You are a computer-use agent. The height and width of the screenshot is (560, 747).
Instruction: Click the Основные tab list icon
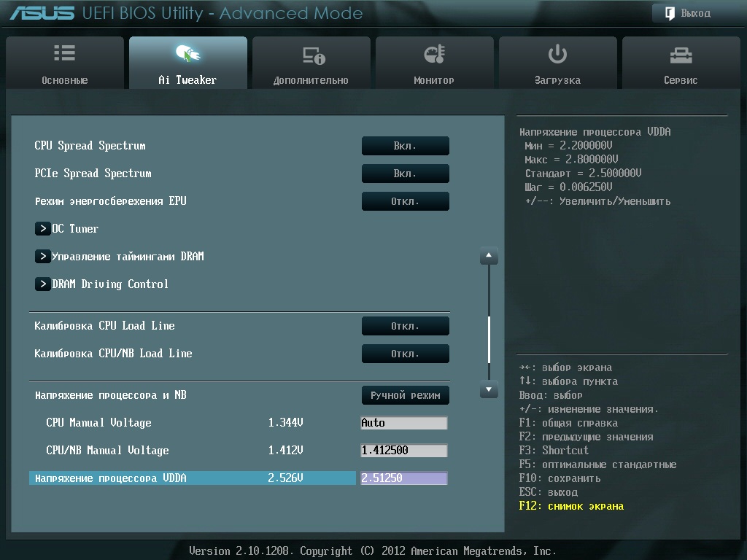[x=64, y=52]
